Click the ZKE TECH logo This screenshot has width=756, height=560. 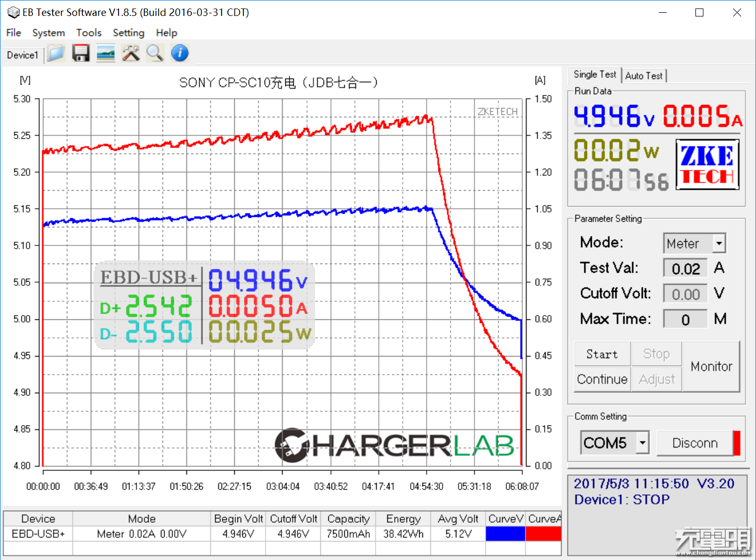(708, 165)
